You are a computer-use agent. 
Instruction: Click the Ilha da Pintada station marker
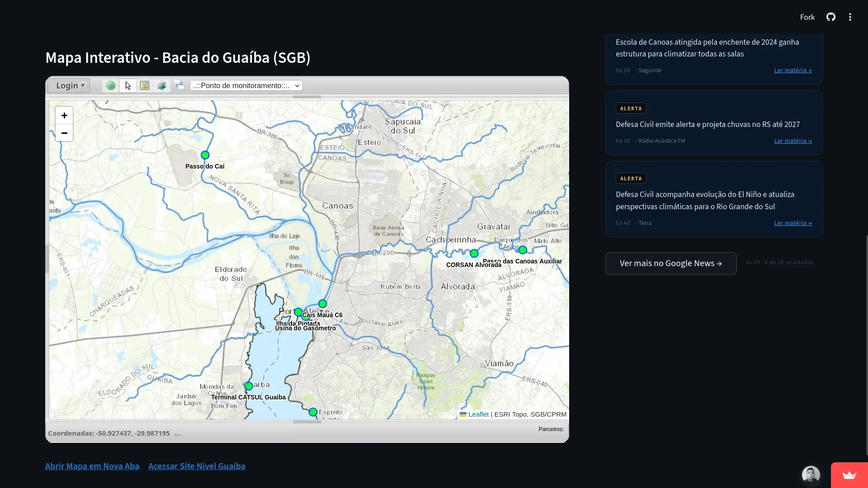coord(298,312)
